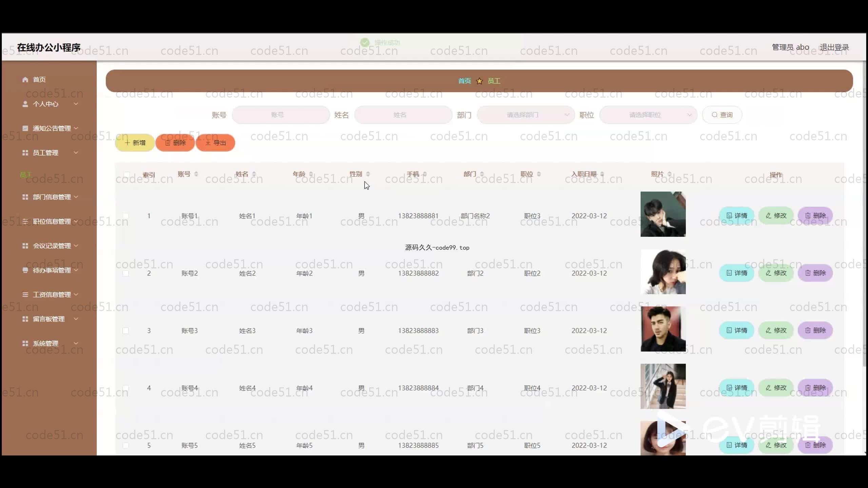The image size is (868, 488).
Task: Select the checkbox for row 账号3
Action: [125, 330]
